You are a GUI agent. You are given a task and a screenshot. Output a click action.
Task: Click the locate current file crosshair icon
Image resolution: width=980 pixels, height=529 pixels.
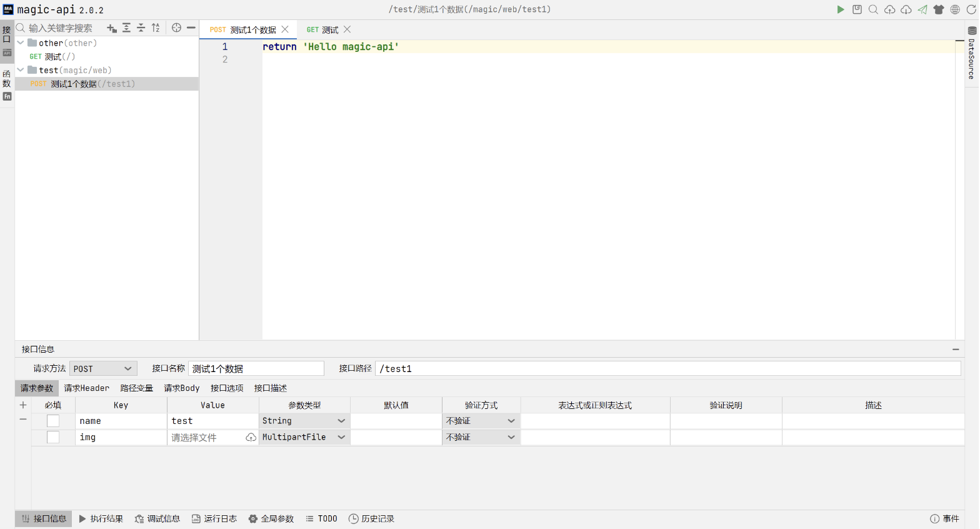click(176, 28)
